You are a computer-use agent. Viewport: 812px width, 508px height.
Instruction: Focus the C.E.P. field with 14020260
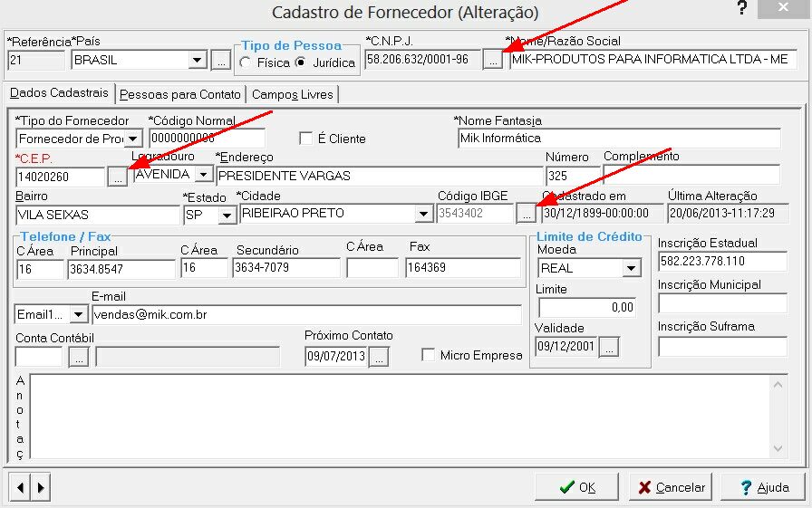61,177
